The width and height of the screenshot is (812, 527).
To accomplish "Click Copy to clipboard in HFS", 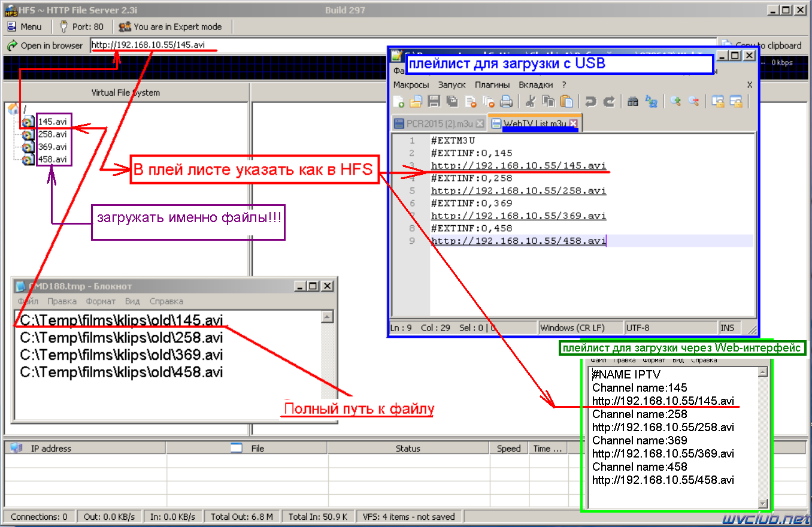I will pyautogui.click(x=762, y=46).
